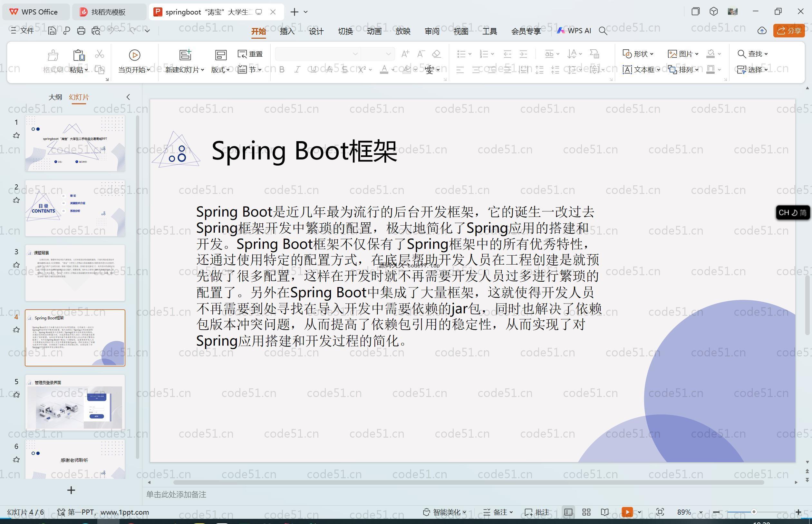Open the File (文件) menu
Viewport: 812px width, 524px height.
23,31
